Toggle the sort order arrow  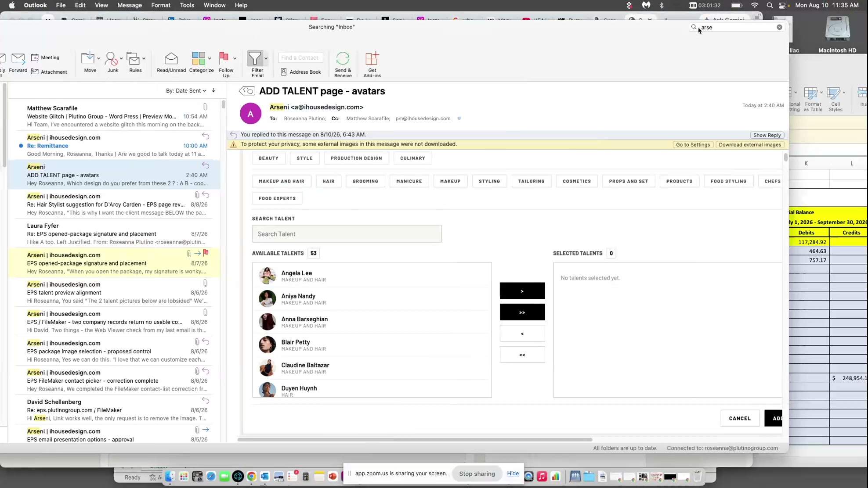(x=213, y=90)
